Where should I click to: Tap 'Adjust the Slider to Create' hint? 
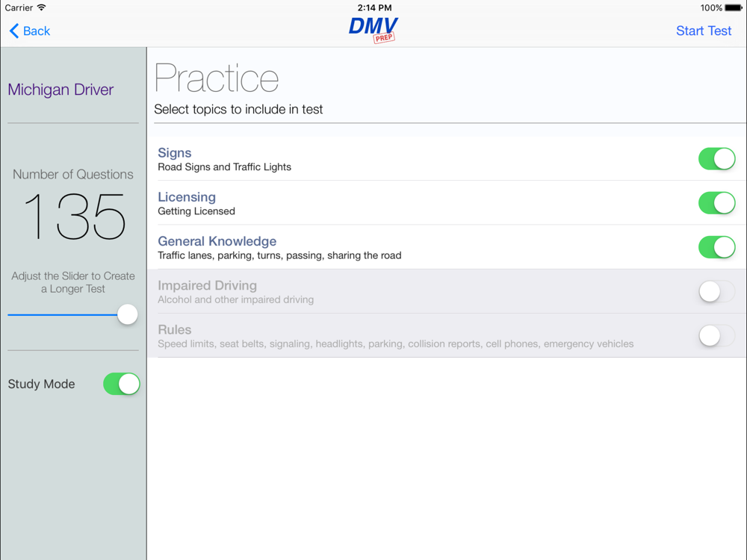[x=73, y=282]
